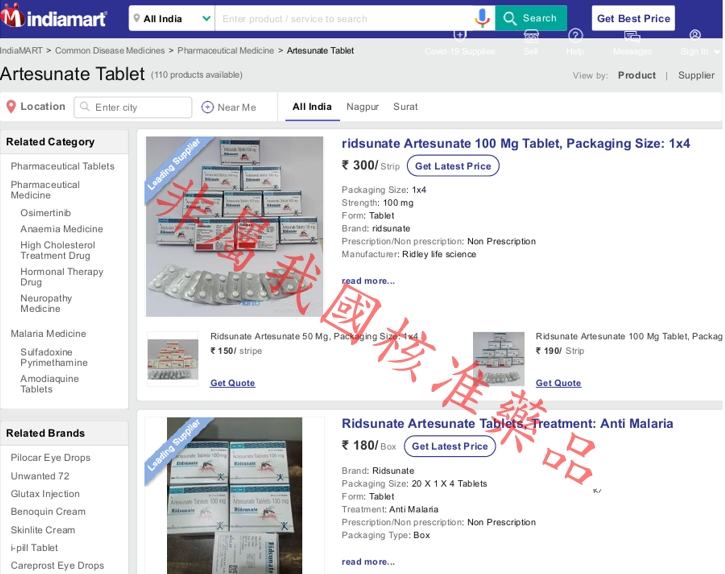Switch to the Nagpur location tab
Image resolution: width=725 pixels, height=574 pixels.
(362, 107)
